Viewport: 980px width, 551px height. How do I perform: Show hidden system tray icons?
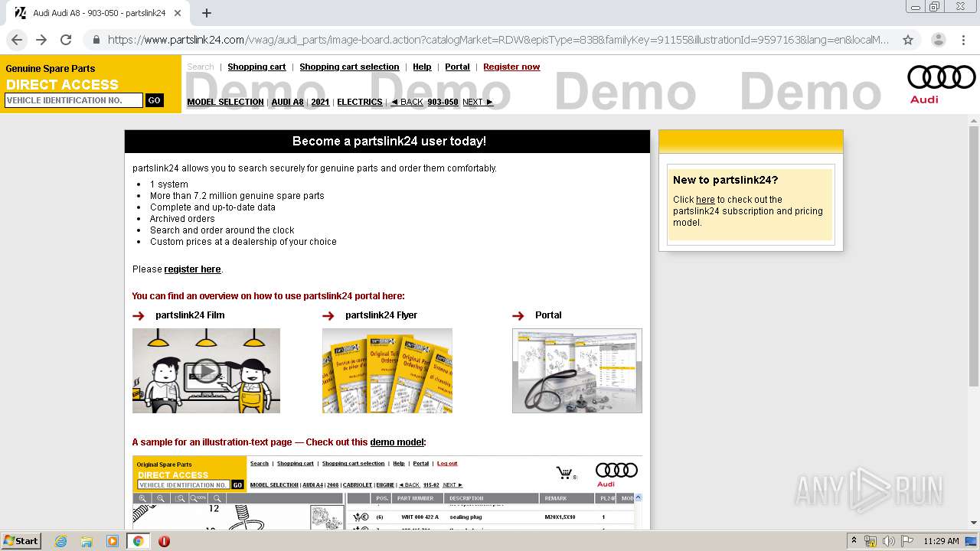pyautogui.click(x=854, y=541)
